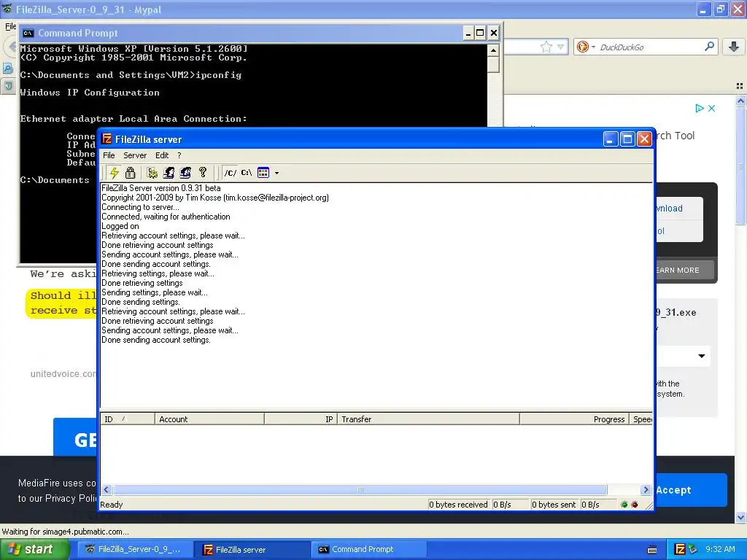The width and height of the screenshot is (747, 560).
Task: Open the Users editor toolbar icon
Action: [x=169, y=172]
